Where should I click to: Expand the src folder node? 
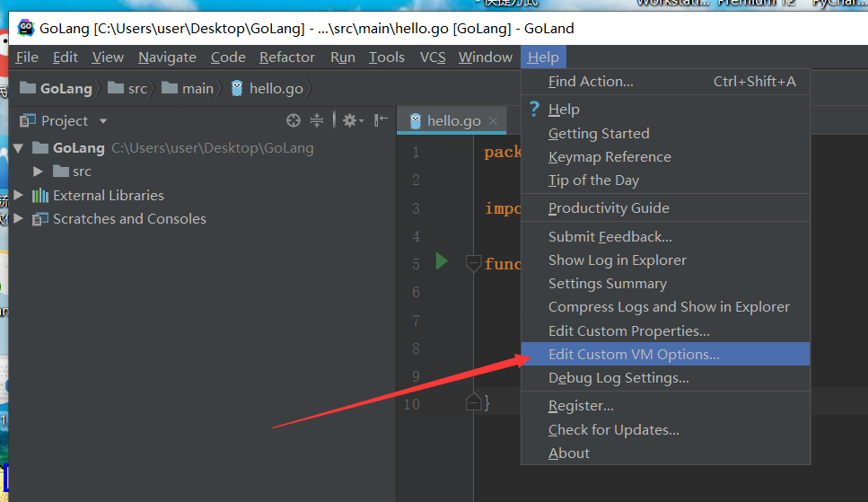(x=38, y=172)
